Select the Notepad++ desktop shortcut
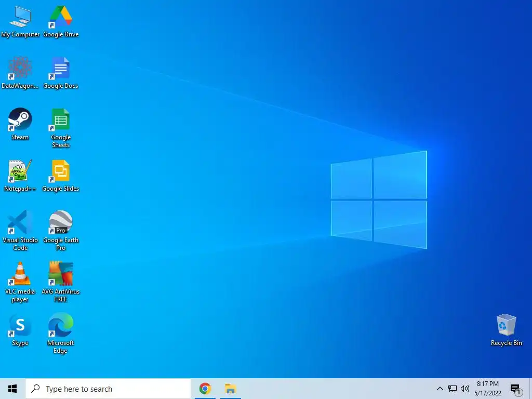Viewport: 532px width, 399px height. (x=20, y=176)
